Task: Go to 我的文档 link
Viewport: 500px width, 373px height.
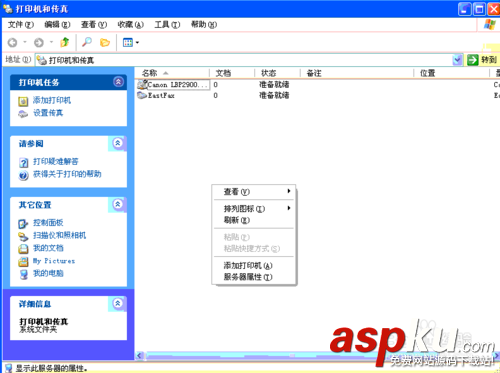Action: tap(48, 248)
